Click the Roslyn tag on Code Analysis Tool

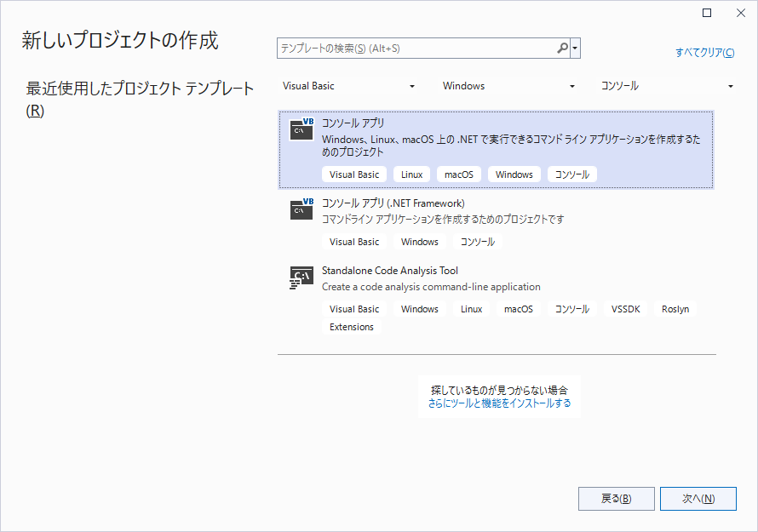675,309
